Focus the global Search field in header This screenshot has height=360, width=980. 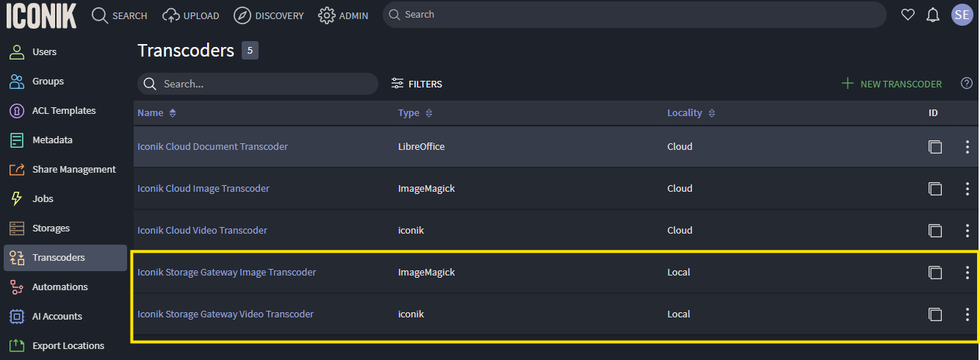[x=635, y=15]
